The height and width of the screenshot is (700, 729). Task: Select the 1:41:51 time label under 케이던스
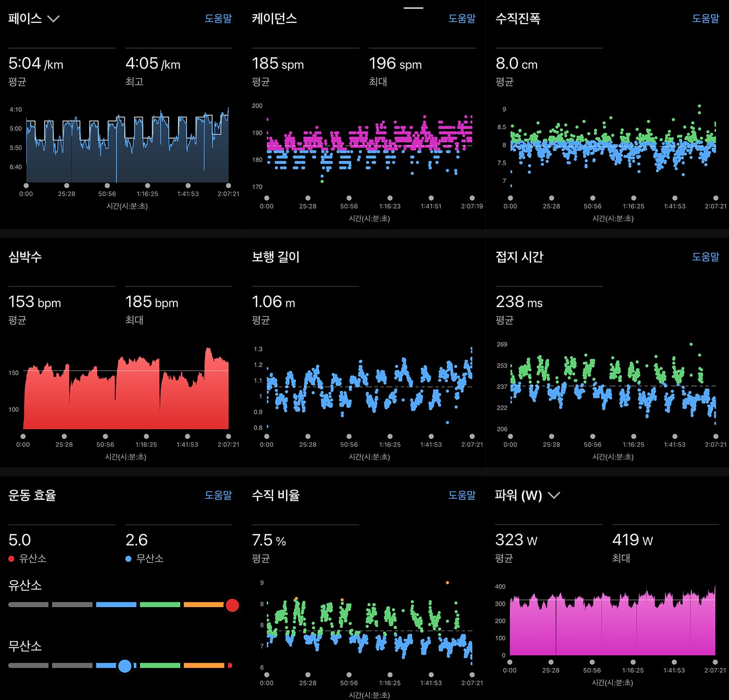coord(431,206)
